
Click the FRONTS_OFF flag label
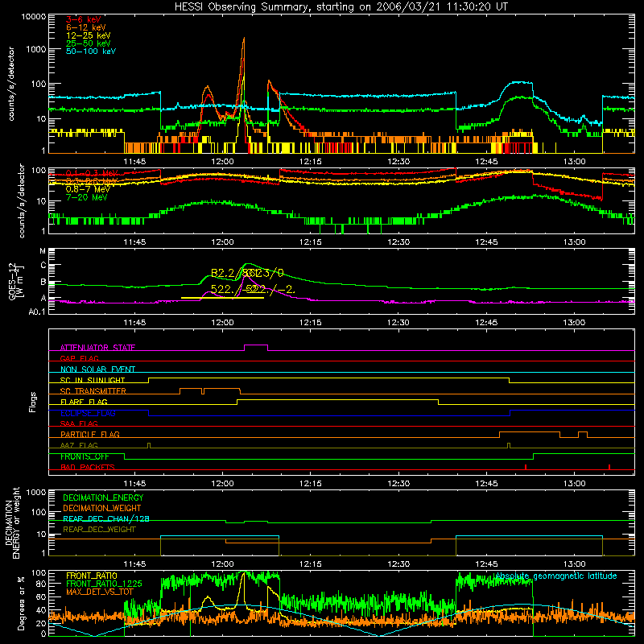pyautogui.click(x=85, y=456)
